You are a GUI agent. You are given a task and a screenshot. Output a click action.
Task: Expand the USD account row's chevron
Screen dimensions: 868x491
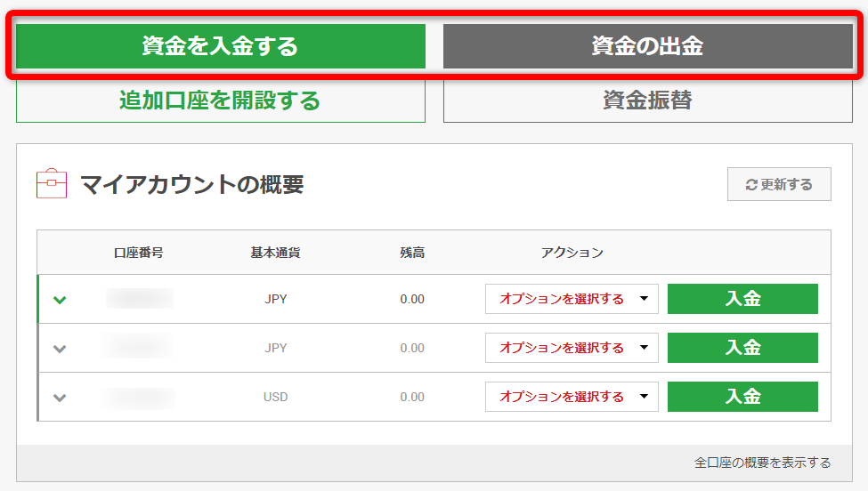coord(60,398)
